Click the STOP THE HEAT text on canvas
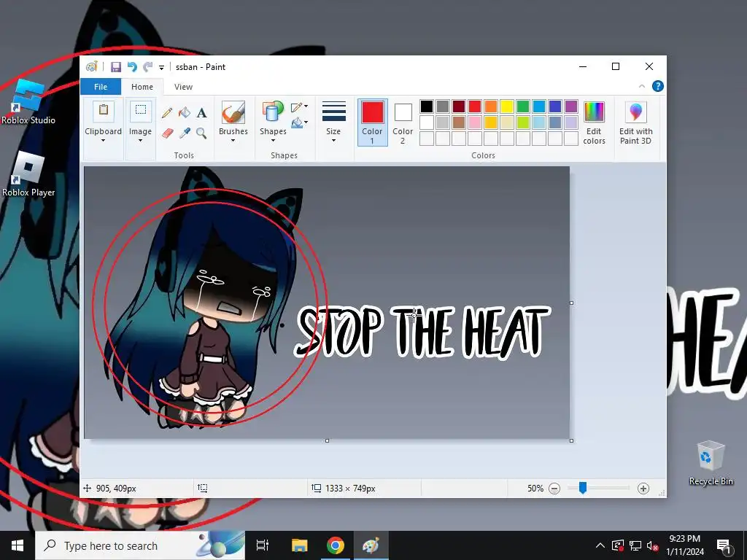 [x=422, y=331]
